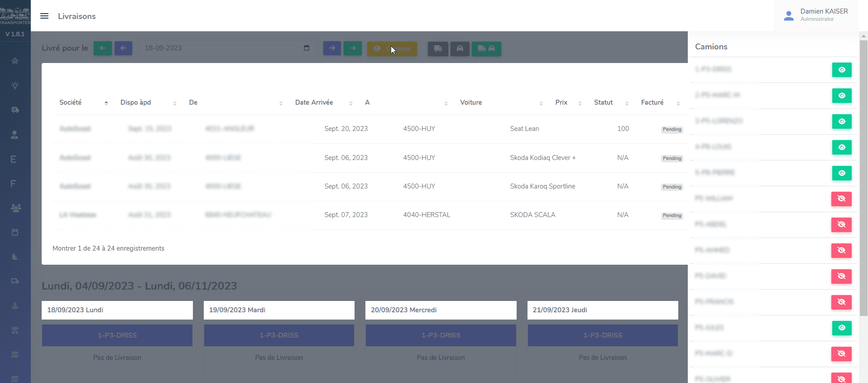Click the 1-P3-DRISS header under 18/09/2023 Lundi

pos(117,335)
